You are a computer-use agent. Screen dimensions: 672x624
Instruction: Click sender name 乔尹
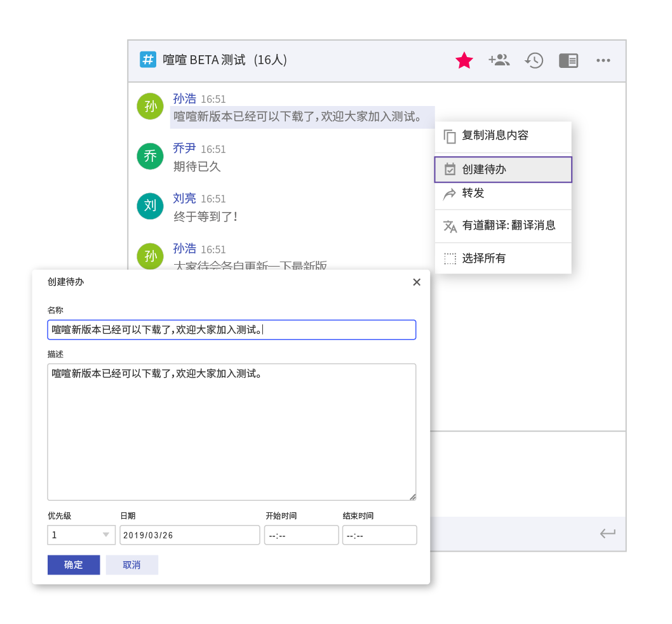coord(185,149)
